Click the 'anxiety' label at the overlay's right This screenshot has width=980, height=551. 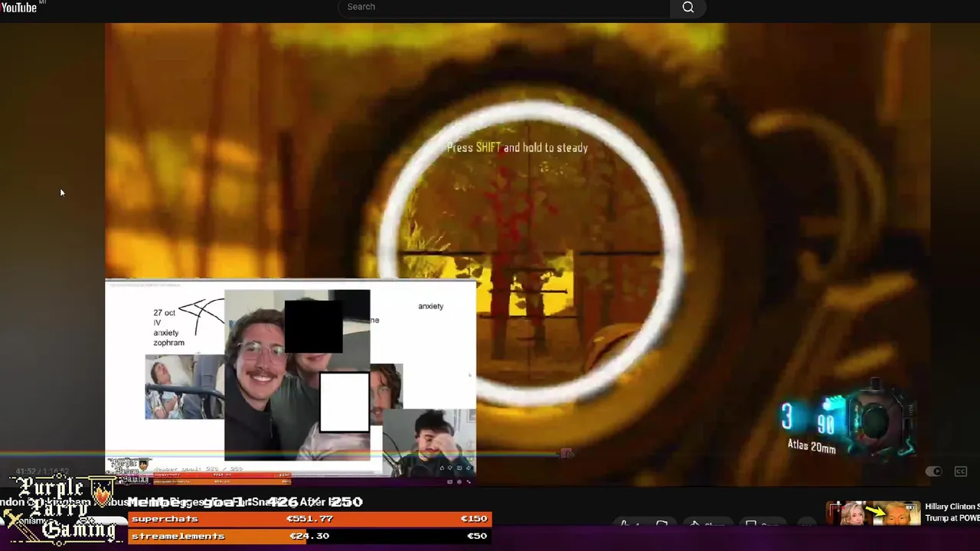[x=430, y=306]
